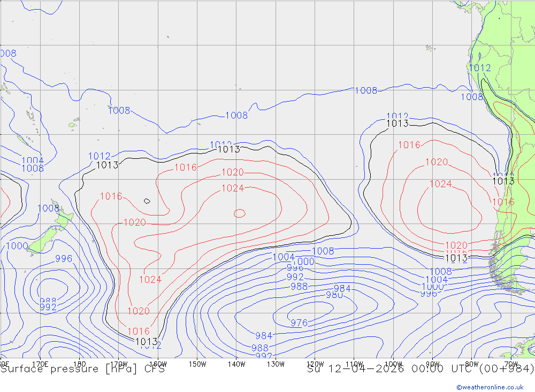Viewport: 535px width, 392px height.
Task: Click the red 1024 label near 90W
Action: (x=440, y=184)
